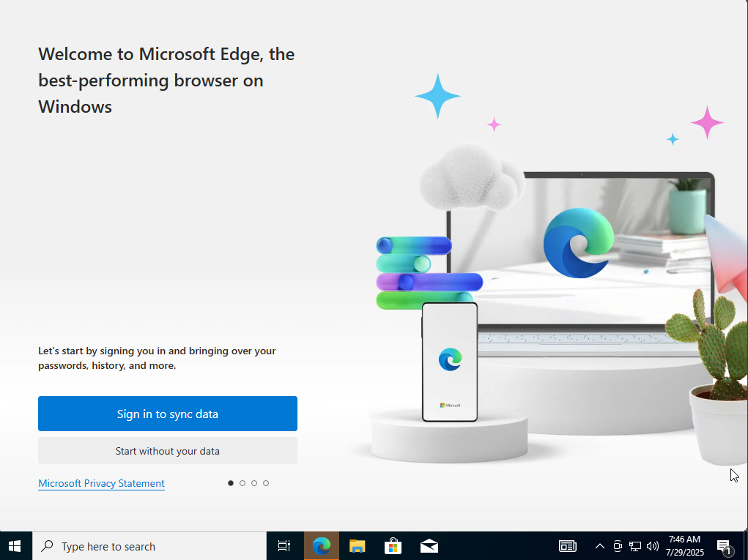This screenshot has height=560, width=748.
Task: Select the third pagination dot
Action: click(x=254, y=483)
